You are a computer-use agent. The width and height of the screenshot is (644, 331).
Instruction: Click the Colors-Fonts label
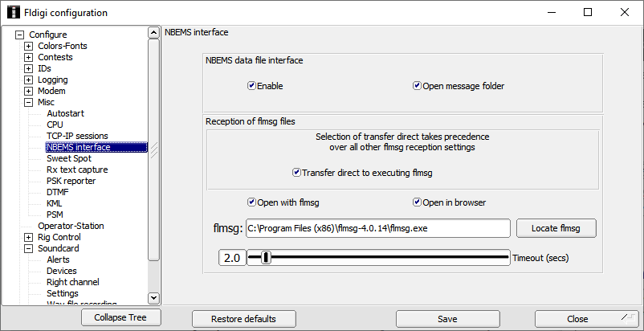[x=63, y=46]
